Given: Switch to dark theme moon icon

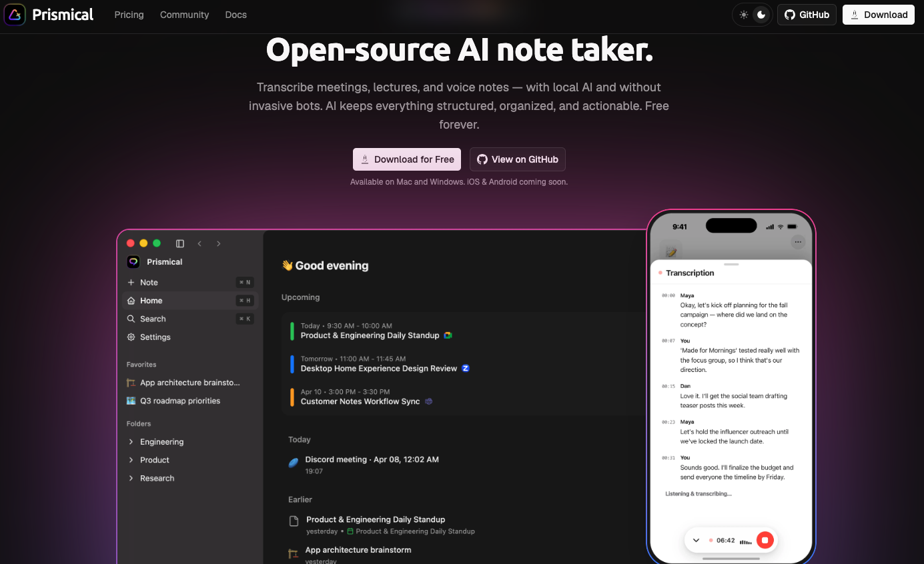Looking at the screenshot, I should [x=761, y=15].
